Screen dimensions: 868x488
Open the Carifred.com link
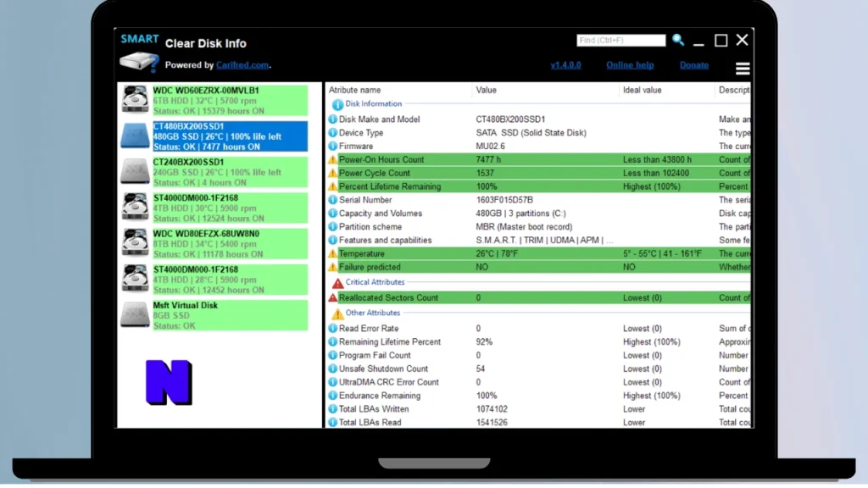pyautogui.click(x=242, y=64)
